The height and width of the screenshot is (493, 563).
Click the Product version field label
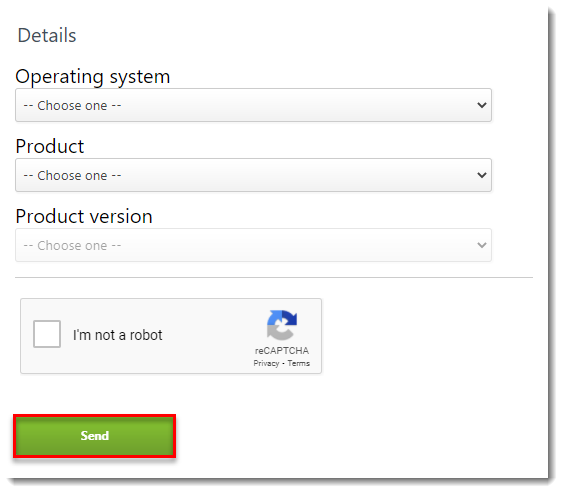(x=84, y=216)
